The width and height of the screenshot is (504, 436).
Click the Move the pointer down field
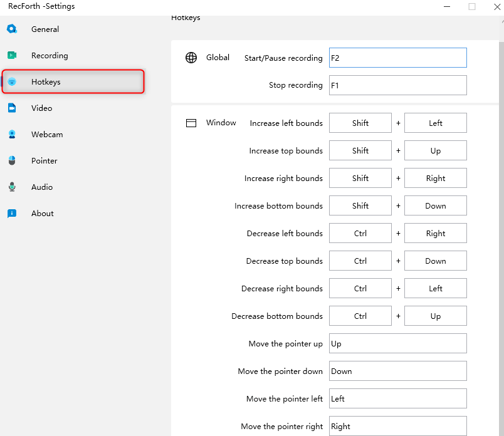pyautogui.click(x=398, y=371)
